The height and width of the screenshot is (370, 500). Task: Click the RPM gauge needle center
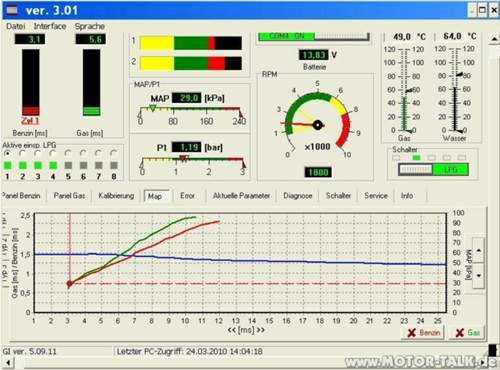(318, 125)
